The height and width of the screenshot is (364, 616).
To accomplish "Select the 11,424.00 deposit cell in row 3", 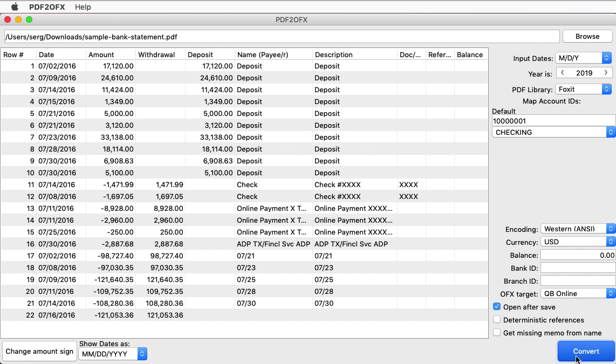I will click(x=210, y=90).
